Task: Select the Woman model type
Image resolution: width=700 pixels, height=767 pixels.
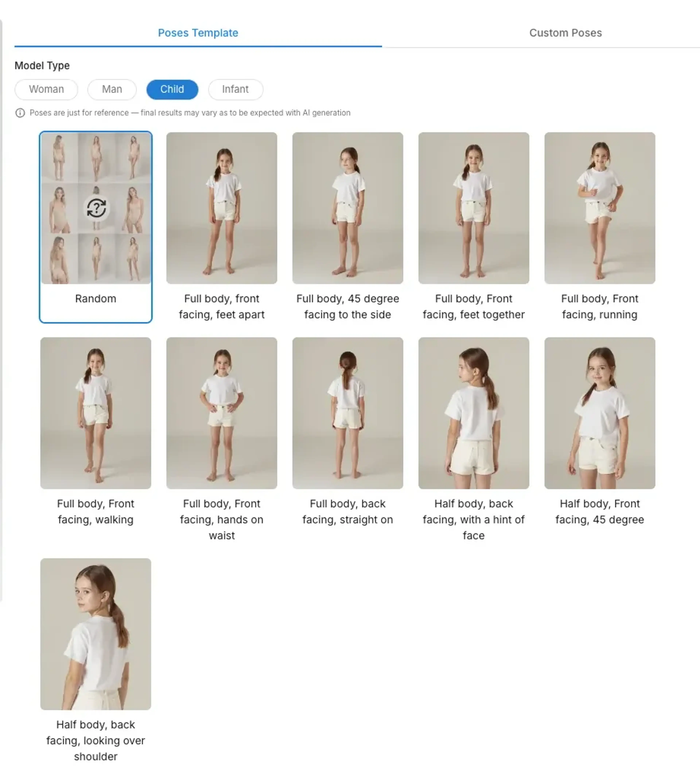Action: [x=46, y=89]
